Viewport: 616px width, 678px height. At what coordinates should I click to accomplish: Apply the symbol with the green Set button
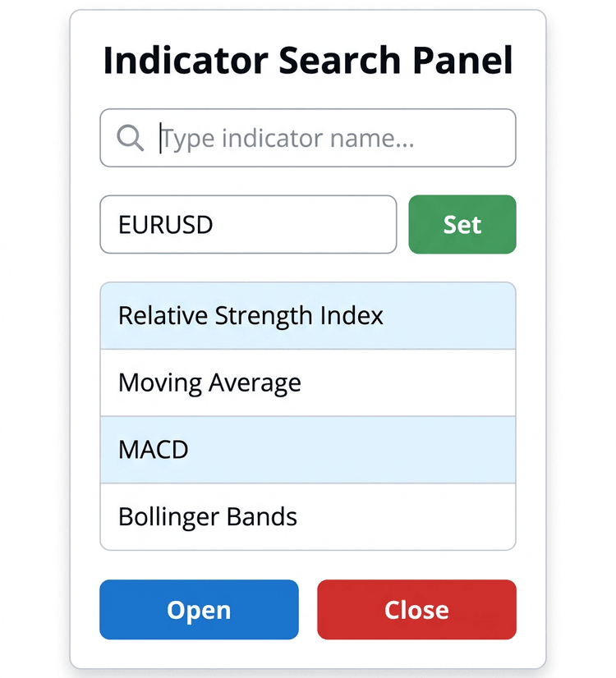pyautogui.click(x=462, y=224)
